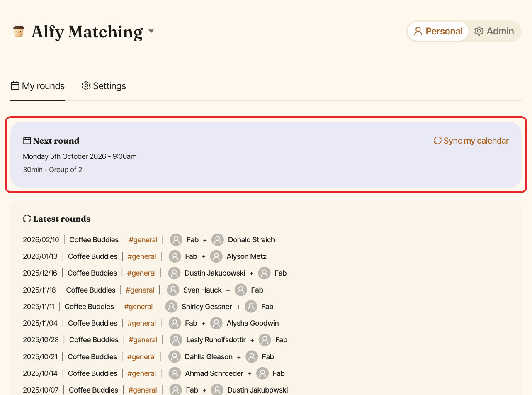Open #general link in 2026/01/13 row
Screen dimensions: 532x395
(x=142, y=256)
